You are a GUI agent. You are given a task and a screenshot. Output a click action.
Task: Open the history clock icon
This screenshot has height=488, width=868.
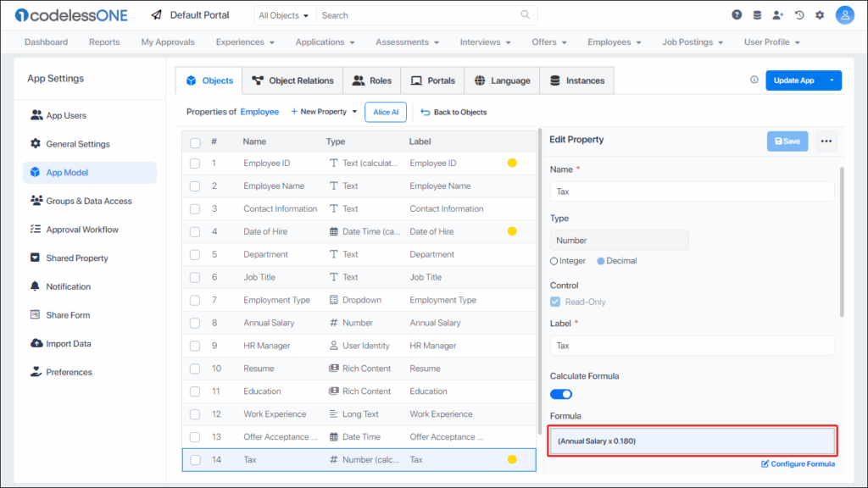click(x=798, y=15)
